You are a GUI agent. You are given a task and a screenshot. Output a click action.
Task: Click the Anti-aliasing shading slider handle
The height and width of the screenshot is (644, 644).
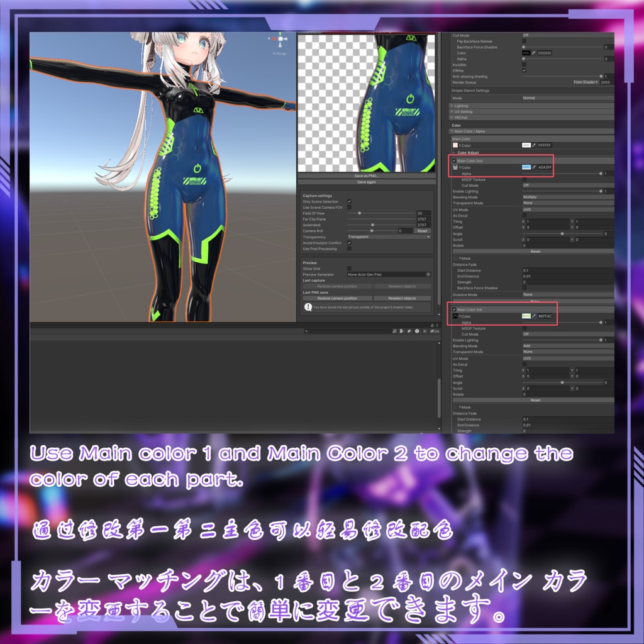coord(601,76)
